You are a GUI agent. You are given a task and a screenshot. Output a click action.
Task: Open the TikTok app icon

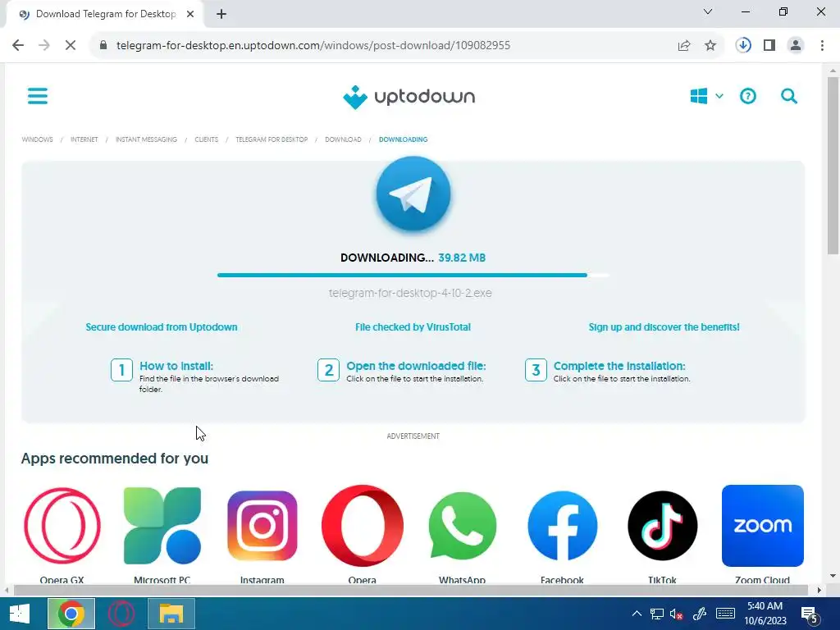663,526
